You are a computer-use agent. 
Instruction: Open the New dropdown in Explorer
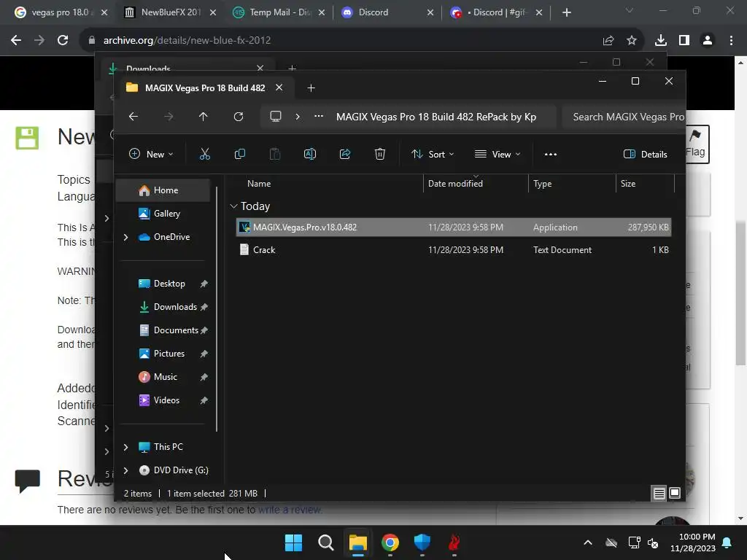(x=151, y=155)
